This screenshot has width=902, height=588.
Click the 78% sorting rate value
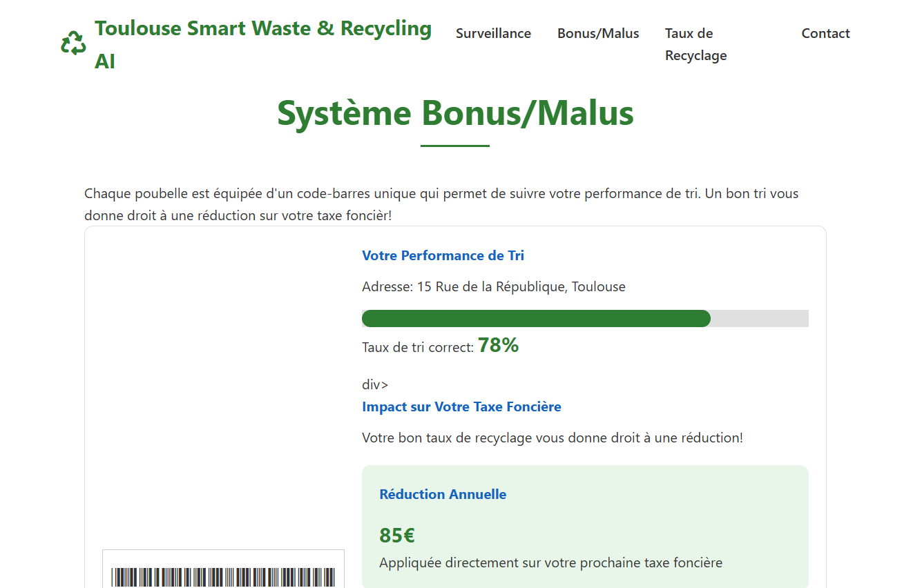pyautogui.click(x=498, y=345)
